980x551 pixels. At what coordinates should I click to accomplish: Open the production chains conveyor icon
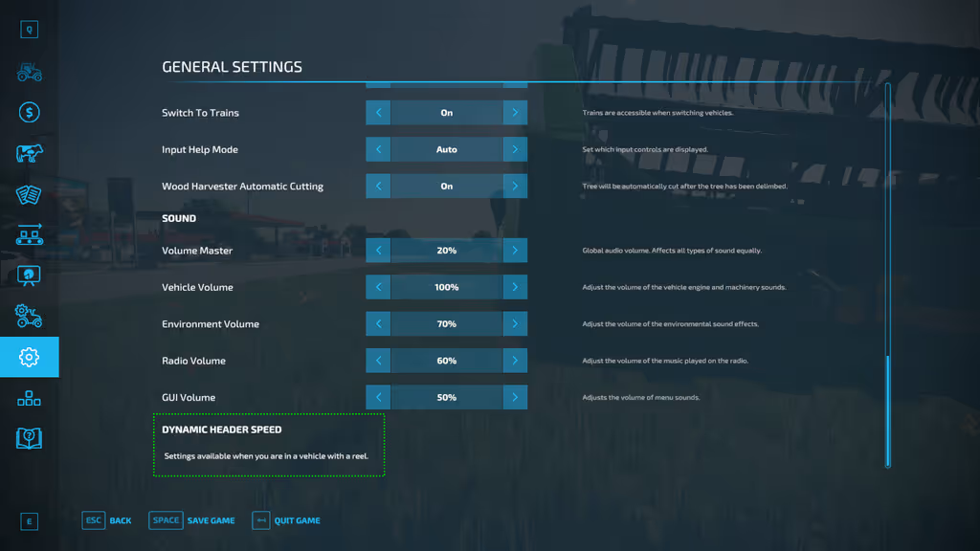[x=29, y=234]
